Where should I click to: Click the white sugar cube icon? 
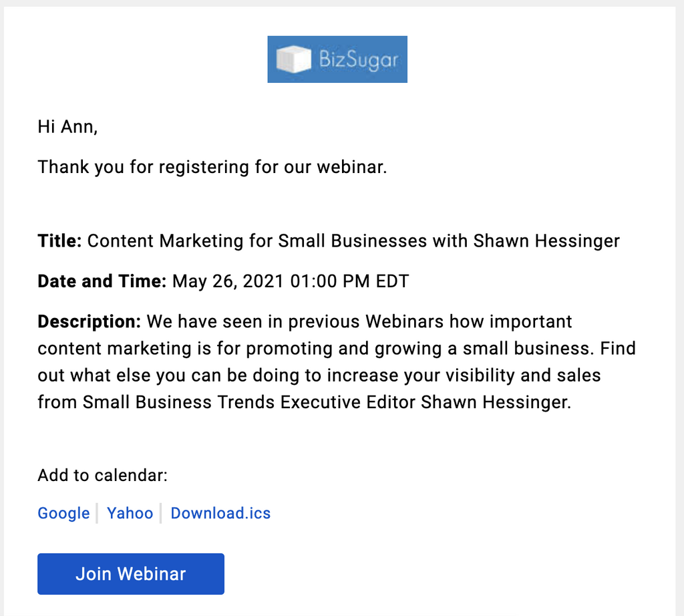(293, 59)
